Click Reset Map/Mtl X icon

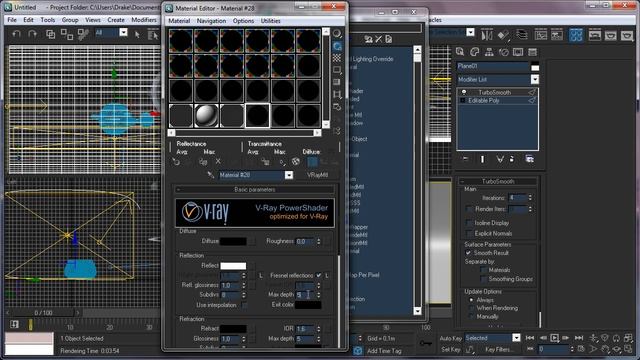coord(218,162)
